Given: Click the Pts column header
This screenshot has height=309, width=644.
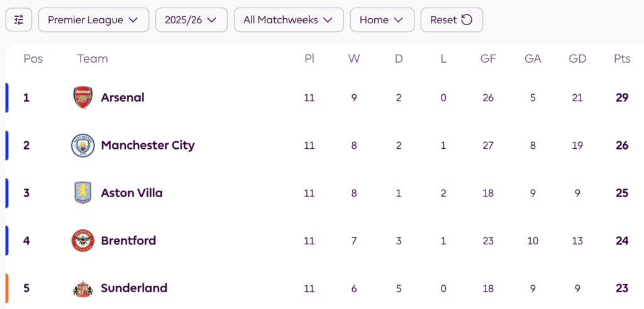Looking at the screenshot, I should click(622, 59).
